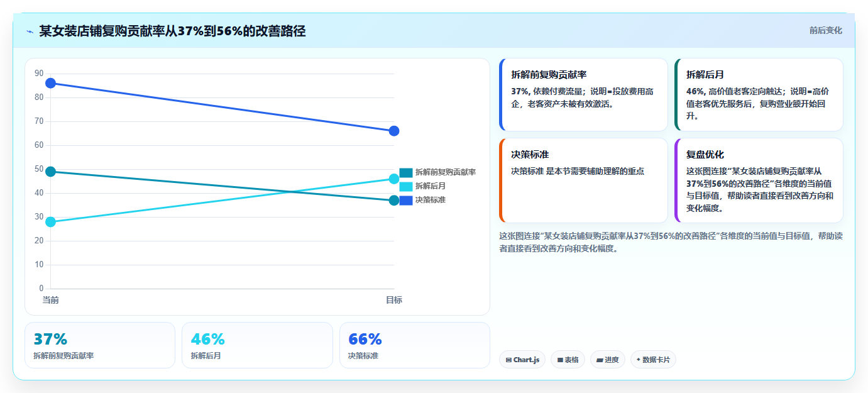Screen dimensions: 868x393
Task: Click the 目标 x-axis label
Action: pos(394,300)
